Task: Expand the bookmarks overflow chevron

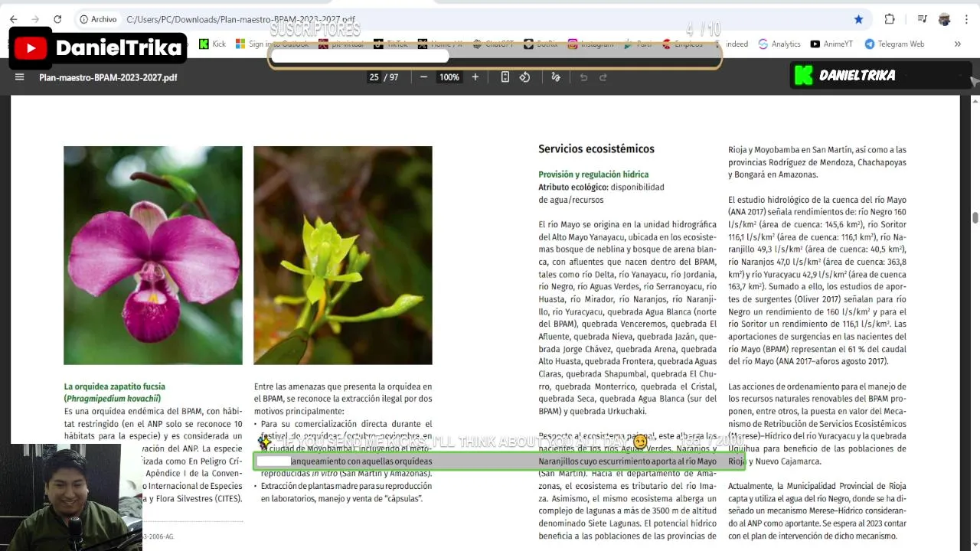Action: [x=957, y=44]
